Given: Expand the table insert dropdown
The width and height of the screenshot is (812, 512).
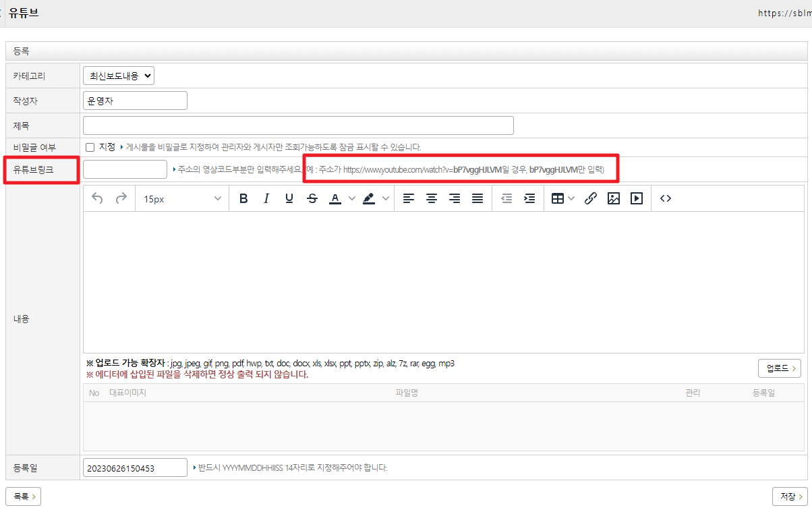Looking at the screenshot, I should point(571,198).
